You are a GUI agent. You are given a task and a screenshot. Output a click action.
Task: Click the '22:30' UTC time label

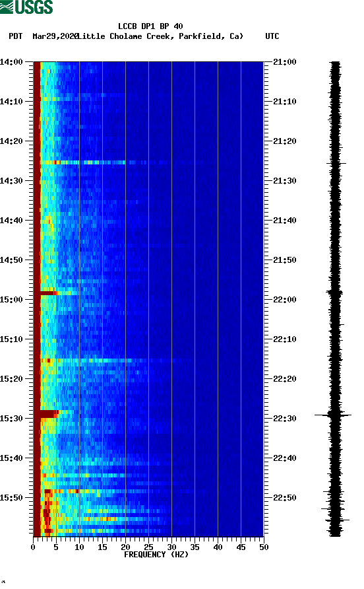click(x=285, y=419)
